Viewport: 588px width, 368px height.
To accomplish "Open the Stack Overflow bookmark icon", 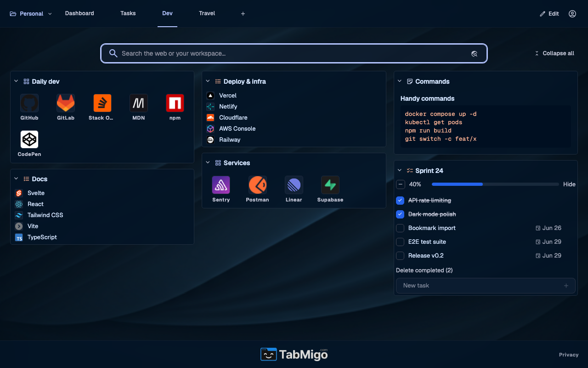I will point(102,103).
